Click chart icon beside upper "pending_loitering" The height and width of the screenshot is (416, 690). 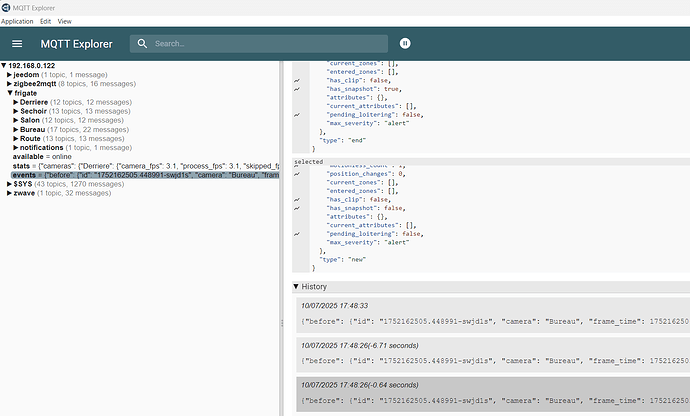(297, 115)
